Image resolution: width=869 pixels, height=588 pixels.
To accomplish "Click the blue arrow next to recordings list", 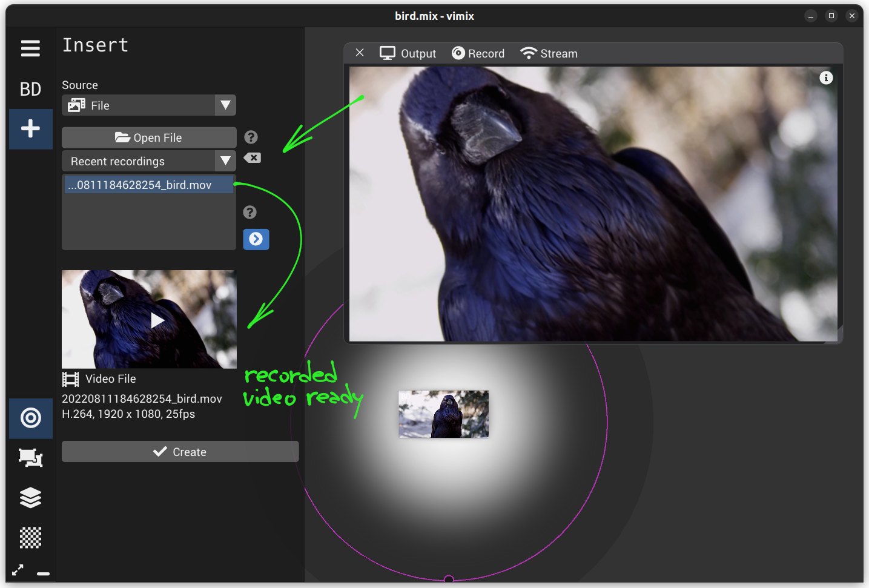I will (256, 239).
